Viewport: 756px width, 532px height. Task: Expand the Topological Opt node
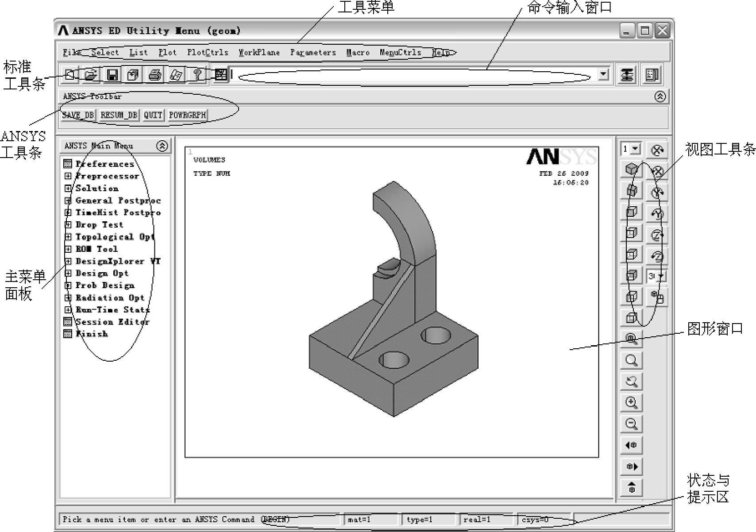(x=68, y=237)
